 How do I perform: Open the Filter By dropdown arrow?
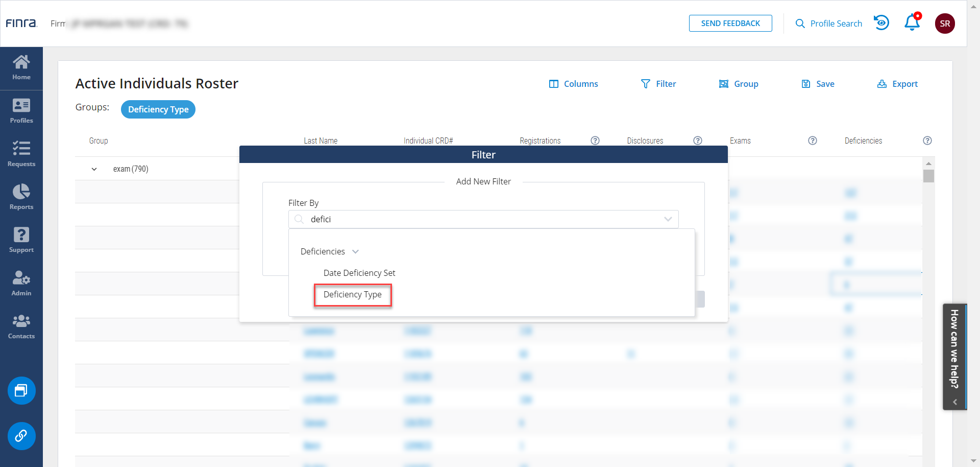(668, 219)
